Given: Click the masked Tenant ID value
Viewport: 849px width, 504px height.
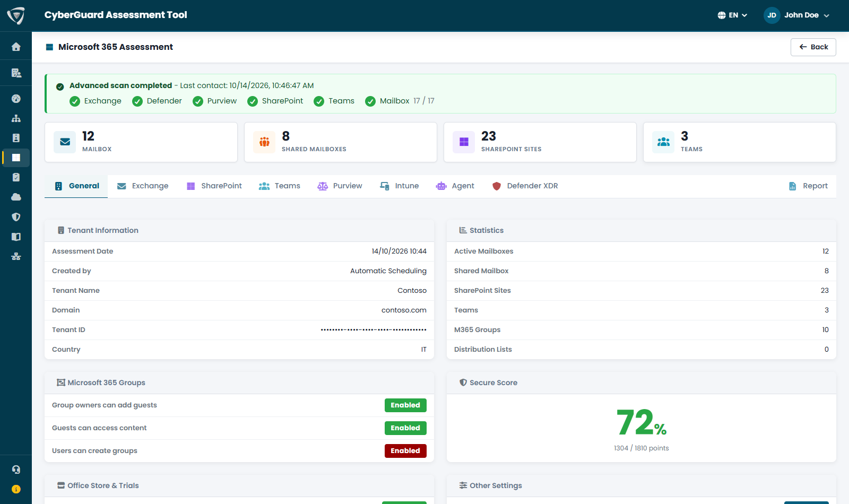Looking at the screenshot, I should click(374, 330).
